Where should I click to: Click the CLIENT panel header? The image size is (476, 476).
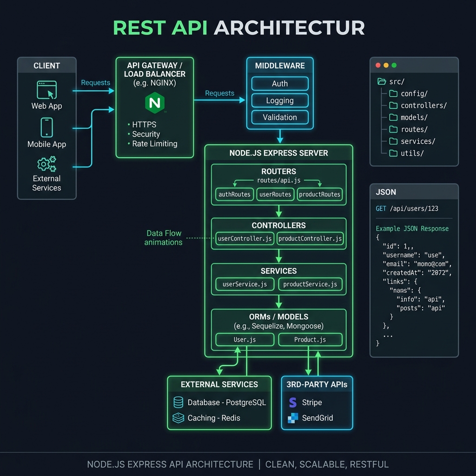coord(47,66)
